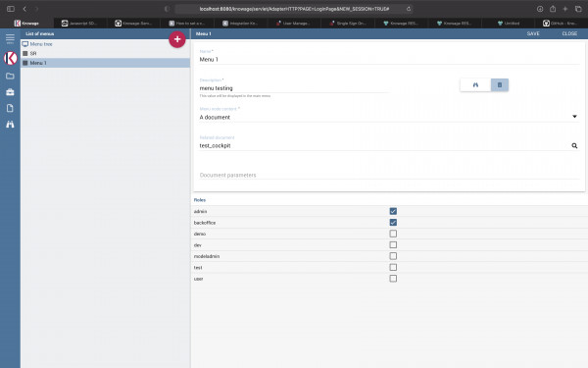Click the Roles section heading
588x368 pixels.
tap(200, 200)
